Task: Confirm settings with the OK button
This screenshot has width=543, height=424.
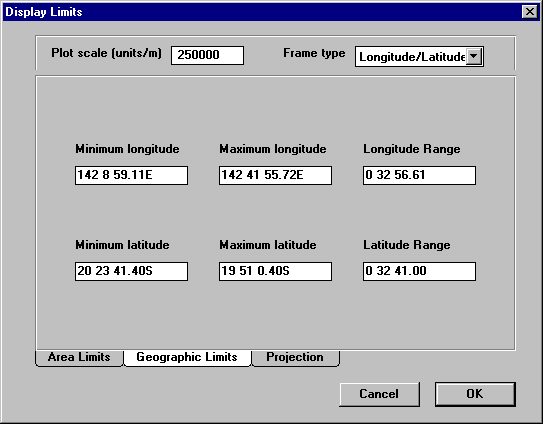Action: point(475,394)
